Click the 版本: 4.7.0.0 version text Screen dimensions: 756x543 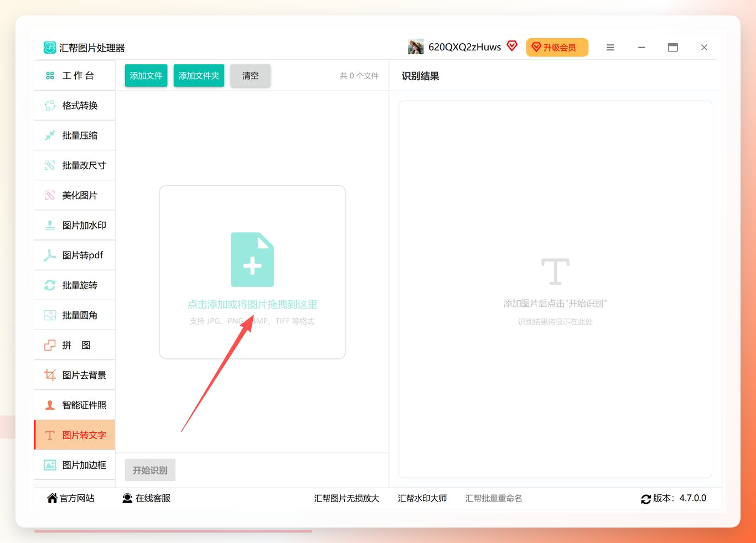coord(680,498)
